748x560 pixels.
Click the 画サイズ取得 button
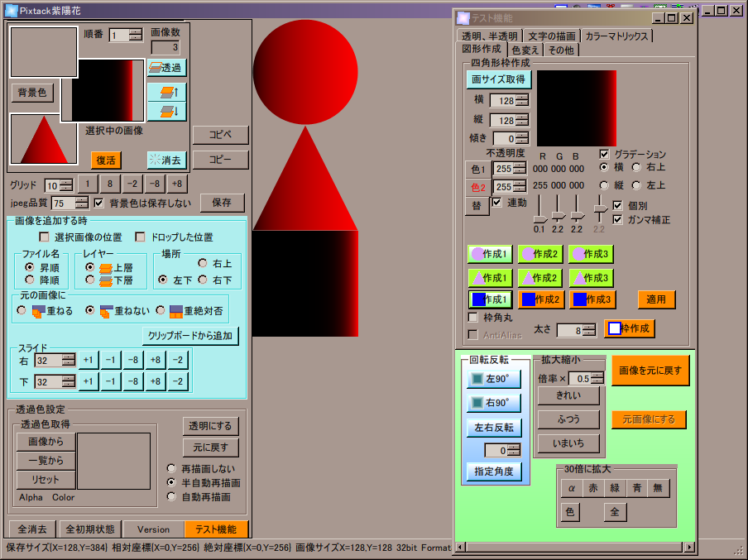pos(498,79)
